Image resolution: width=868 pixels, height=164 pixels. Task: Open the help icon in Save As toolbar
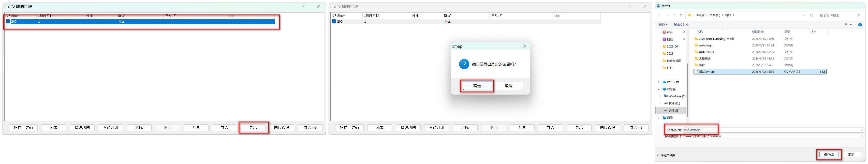860,25
